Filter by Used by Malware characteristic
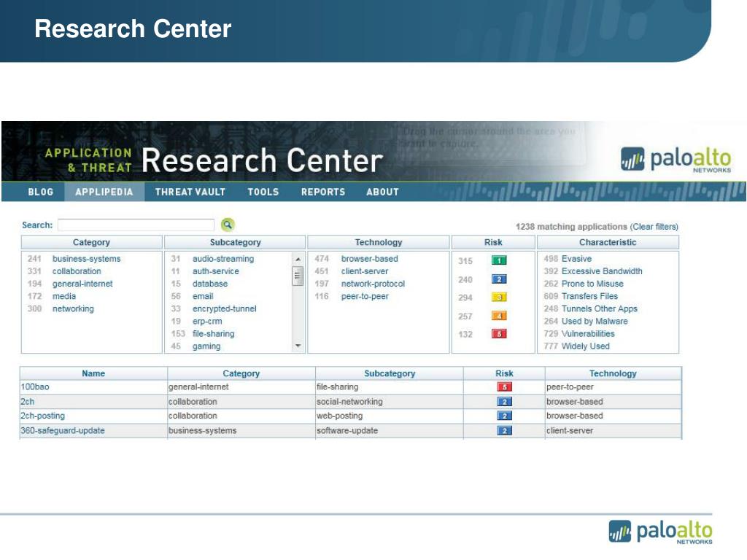Screen dimensions: 747x560 pyautogui.click(x=595, y=321)
